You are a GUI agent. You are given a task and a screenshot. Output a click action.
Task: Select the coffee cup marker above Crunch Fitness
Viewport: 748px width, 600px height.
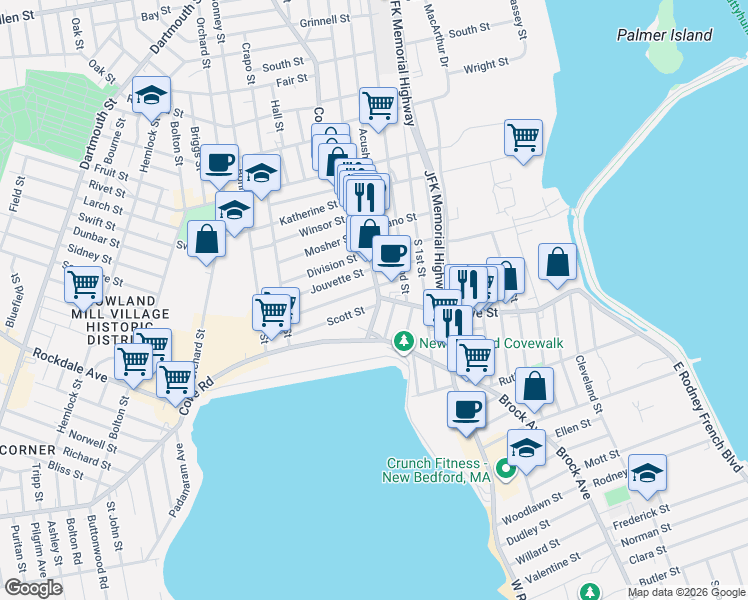(467, 410)
